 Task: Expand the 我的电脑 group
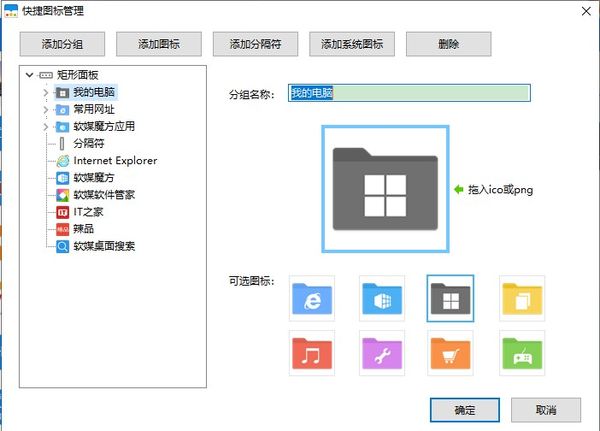(46, 92)
